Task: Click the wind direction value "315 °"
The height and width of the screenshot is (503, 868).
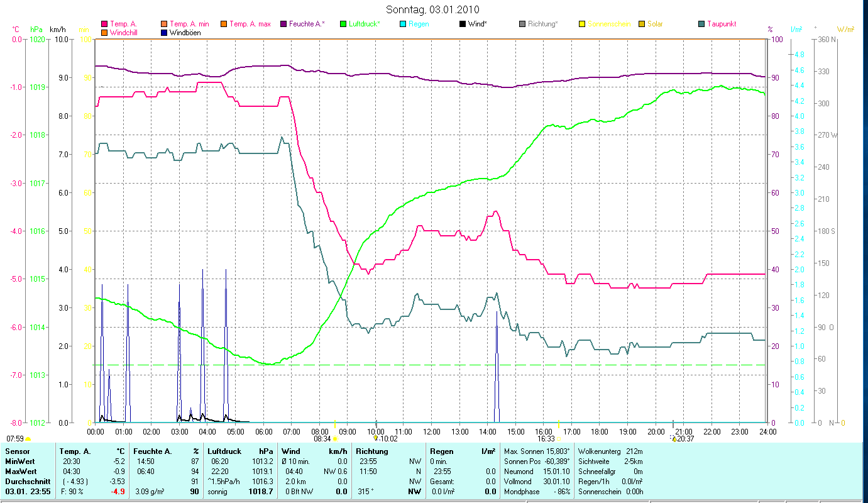Action: 365,492
